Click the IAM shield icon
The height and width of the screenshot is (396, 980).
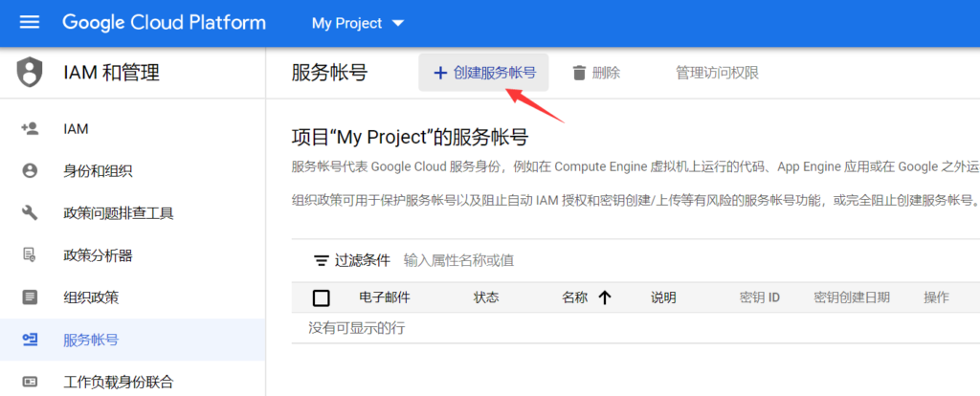(30, 72)
